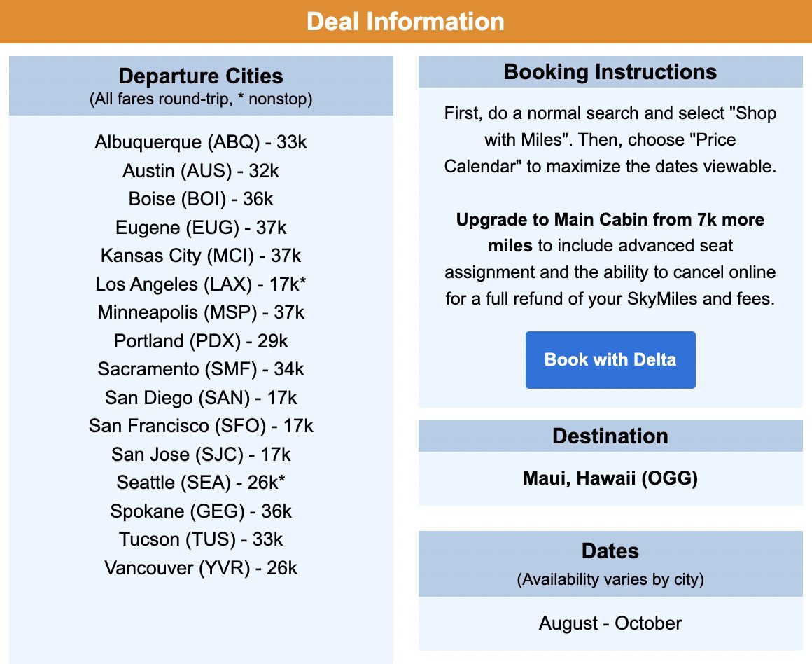Click the Albuquerque (ABQ) fare entry
Viewport: 812px width, 664px height.
point(201,142)
